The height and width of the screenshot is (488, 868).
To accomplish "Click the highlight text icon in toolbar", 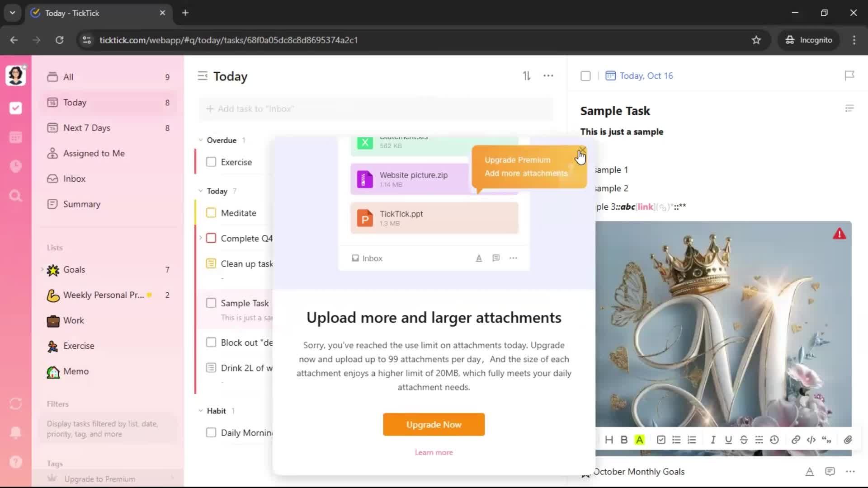I will 639,440.
